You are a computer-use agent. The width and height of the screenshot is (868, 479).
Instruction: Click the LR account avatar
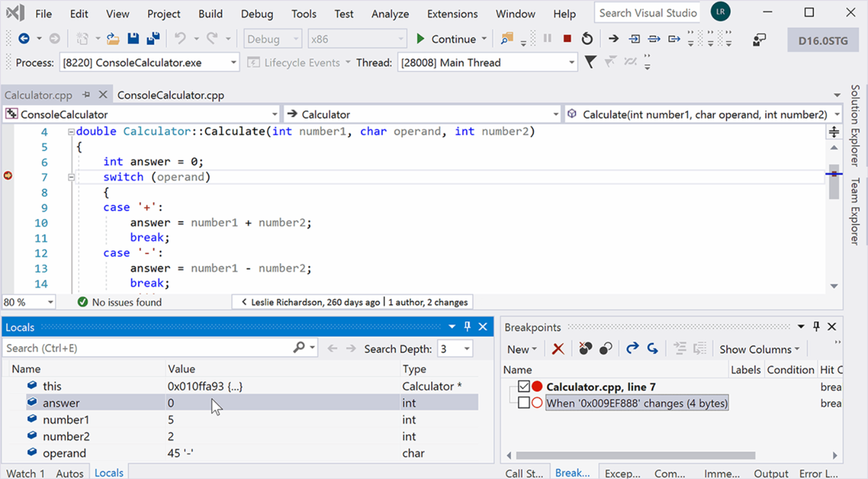coord(720,11)
